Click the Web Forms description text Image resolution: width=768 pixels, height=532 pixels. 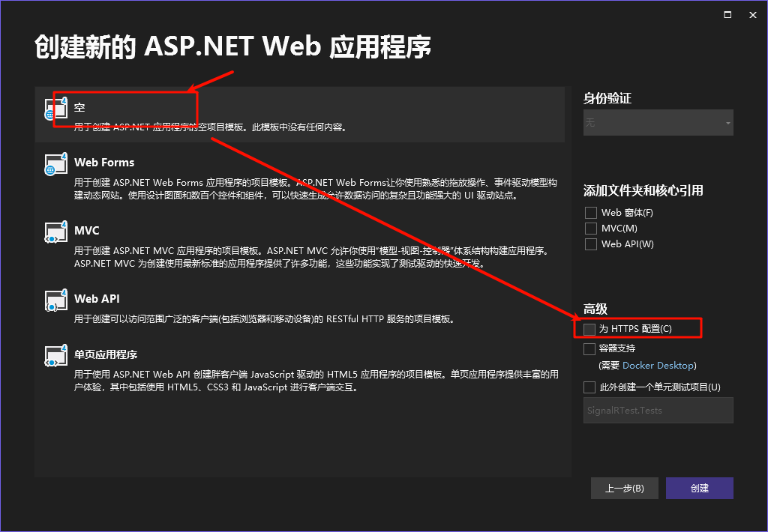(316, 189)
